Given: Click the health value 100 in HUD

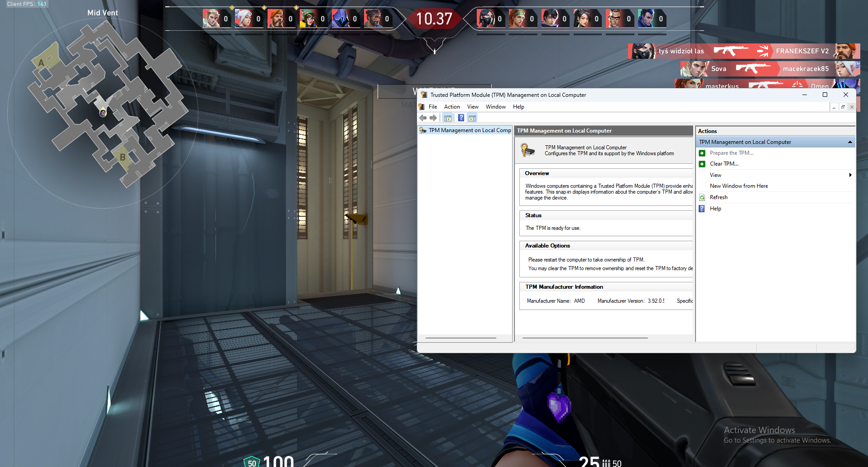Looking at the screenshot, I should 278,461.
